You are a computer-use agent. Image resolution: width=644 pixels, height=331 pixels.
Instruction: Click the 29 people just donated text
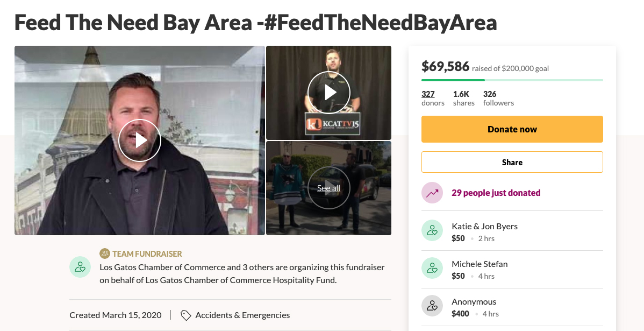pos(496,193)
